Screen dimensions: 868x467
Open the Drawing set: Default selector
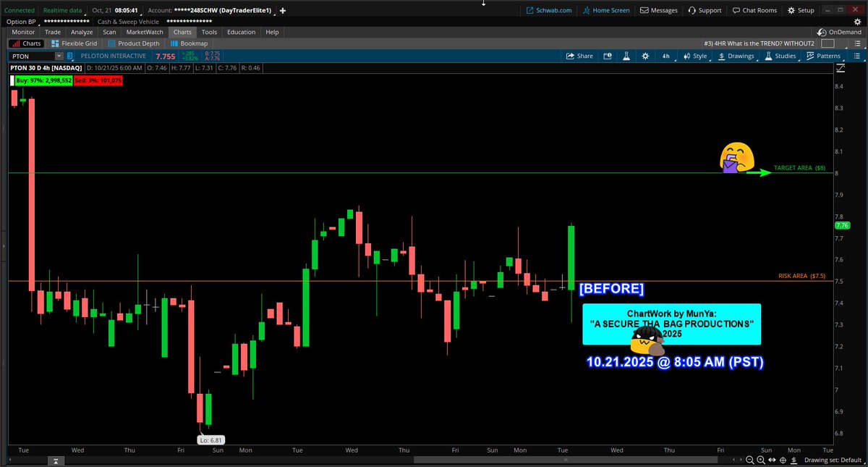[x=835, y=460]
